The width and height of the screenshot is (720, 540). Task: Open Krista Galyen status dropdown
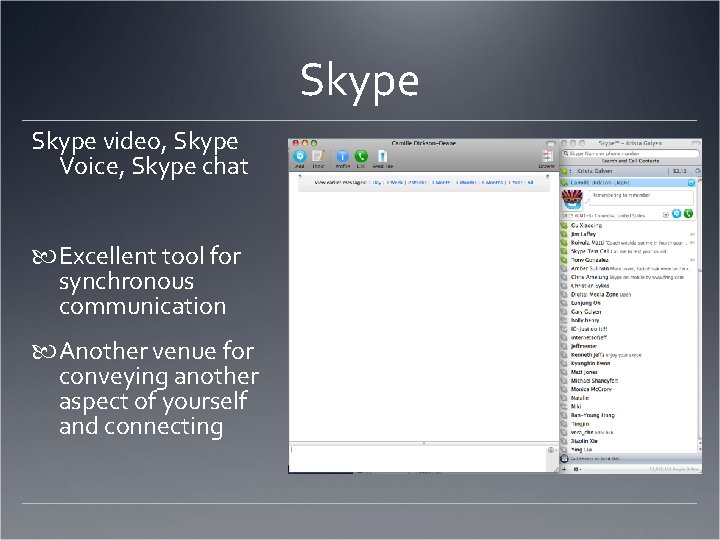[x=566, y=171]
